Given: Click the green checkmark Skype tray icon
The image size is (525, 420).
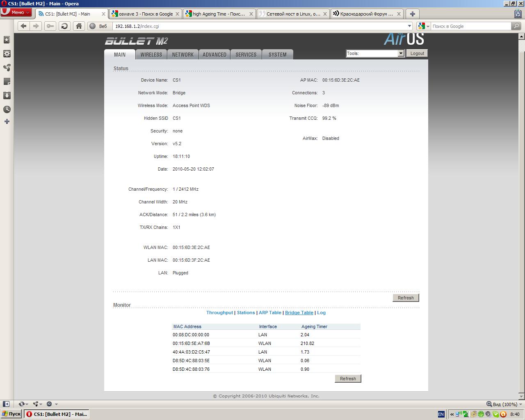Looking at the screenshot, I should (495, 414).
